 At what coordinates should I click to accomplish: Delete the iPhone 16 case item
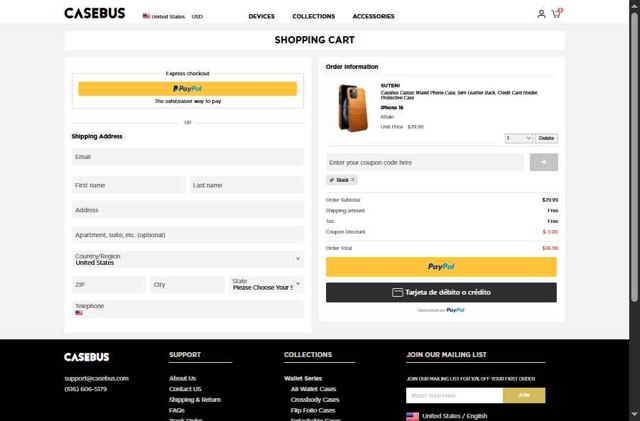546,138
